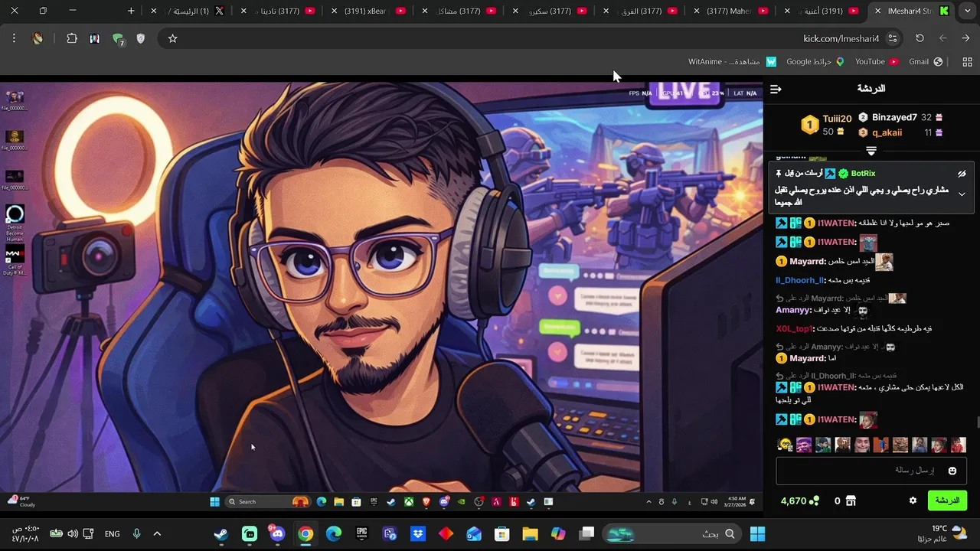Select the first yellow emote in emote row

784,445
